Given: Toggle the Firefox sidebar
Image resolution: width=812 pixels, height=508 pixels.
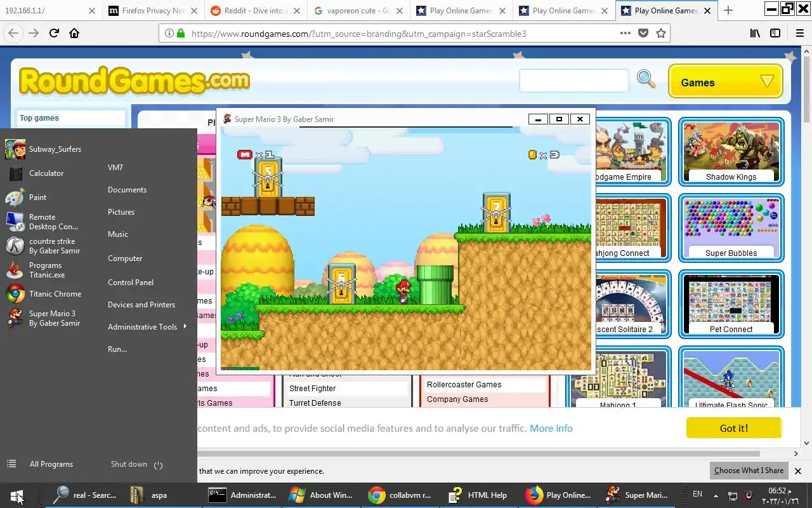Looking at the screenshot, I should tap(775, 34).
